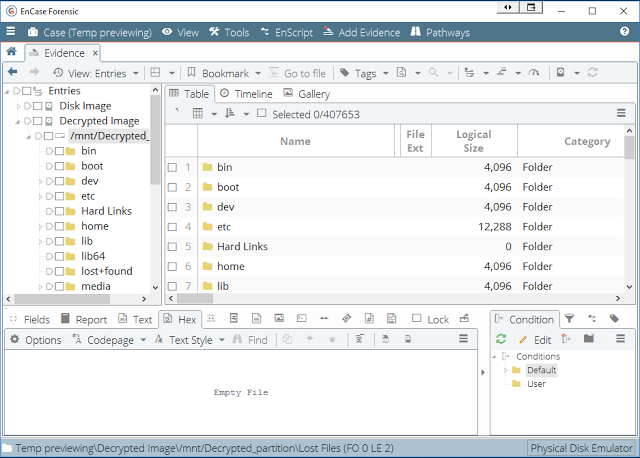Viewport: 640px width, 458px height.
Task: Click the filter funnel icon
Action: [569, 318]
